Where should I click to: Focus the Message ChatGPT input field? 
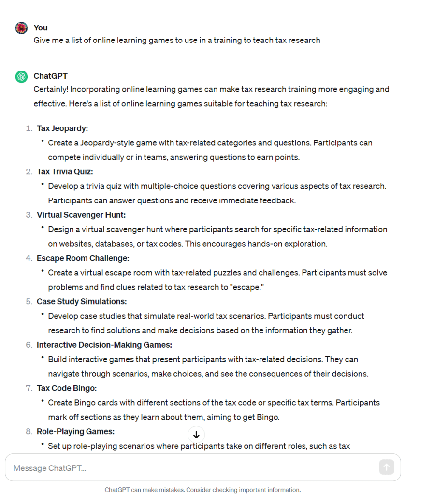pos(193,467)
